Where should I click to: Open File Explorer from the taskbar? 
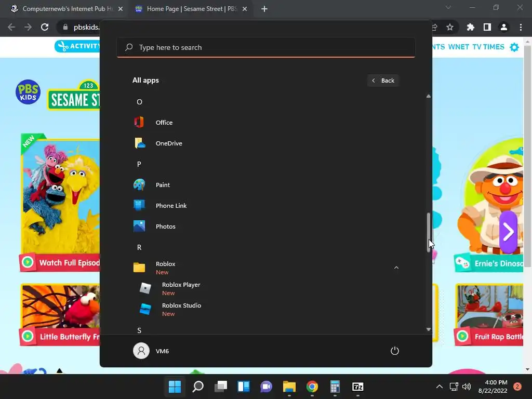[289, 387]
